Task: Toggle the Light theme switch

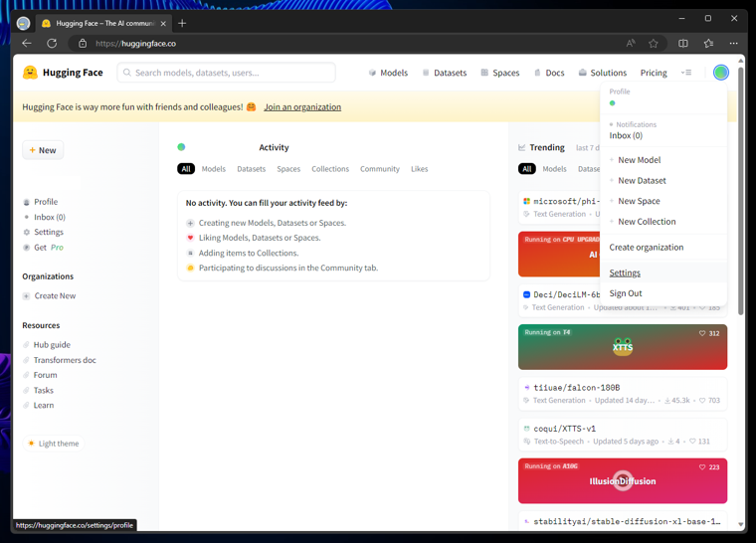Action: point(54,444)
